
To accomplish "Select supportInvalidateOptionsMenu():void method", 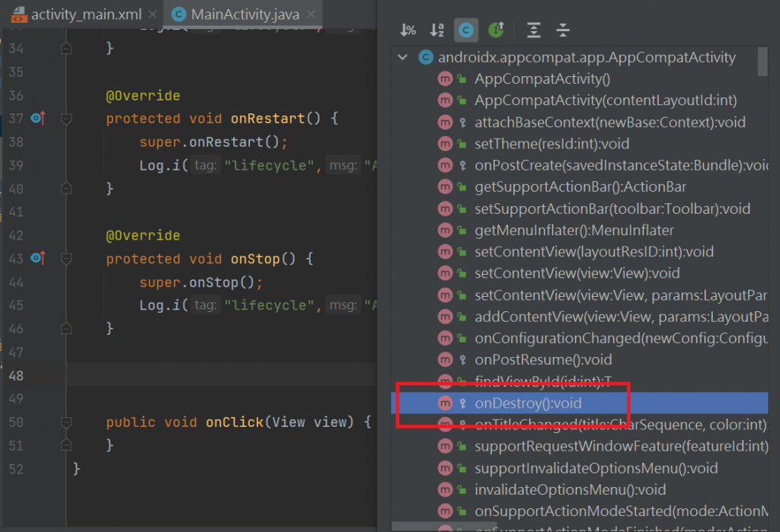I will point(596,468).
